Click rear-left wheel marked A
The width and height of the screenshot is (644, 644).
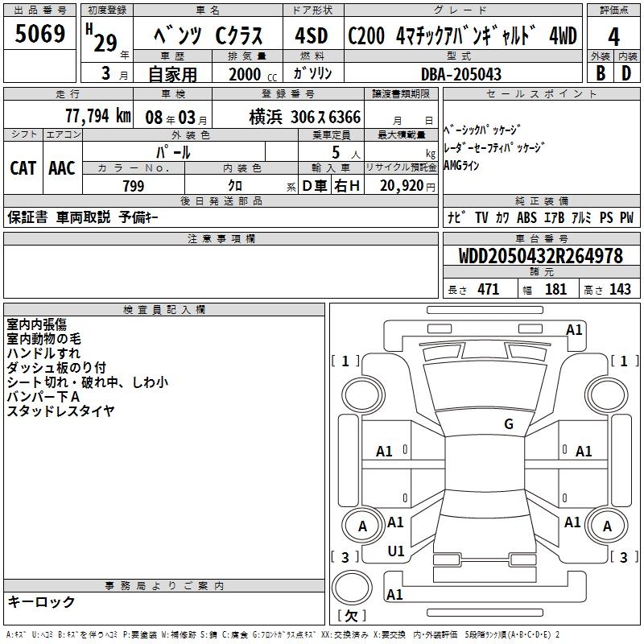pos(362,526)
